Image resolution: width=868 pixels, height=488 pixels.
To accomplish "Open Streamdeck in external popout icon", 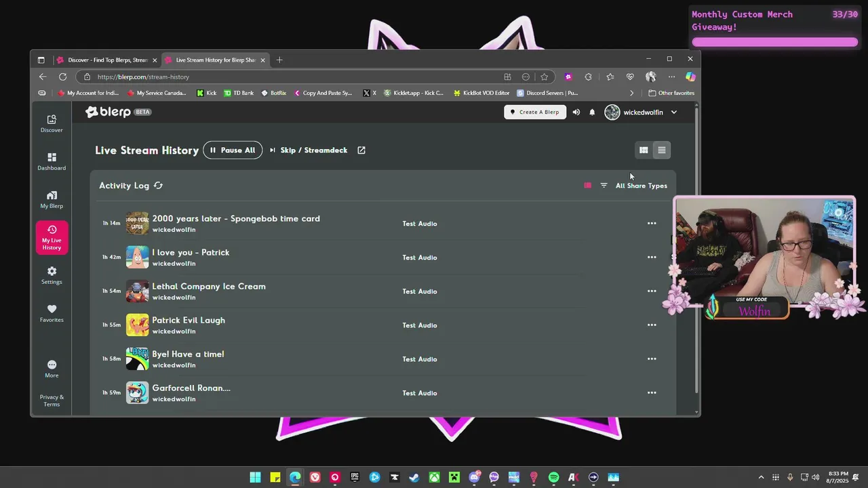I will pyautogui.click(x=361, y=150).
